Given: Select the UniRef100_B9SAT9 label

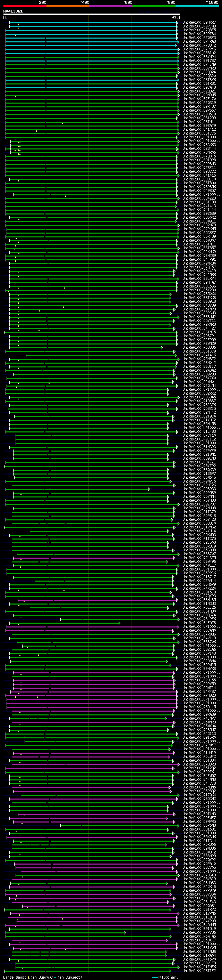Looking at the screenshot, I should pos(199,125).
